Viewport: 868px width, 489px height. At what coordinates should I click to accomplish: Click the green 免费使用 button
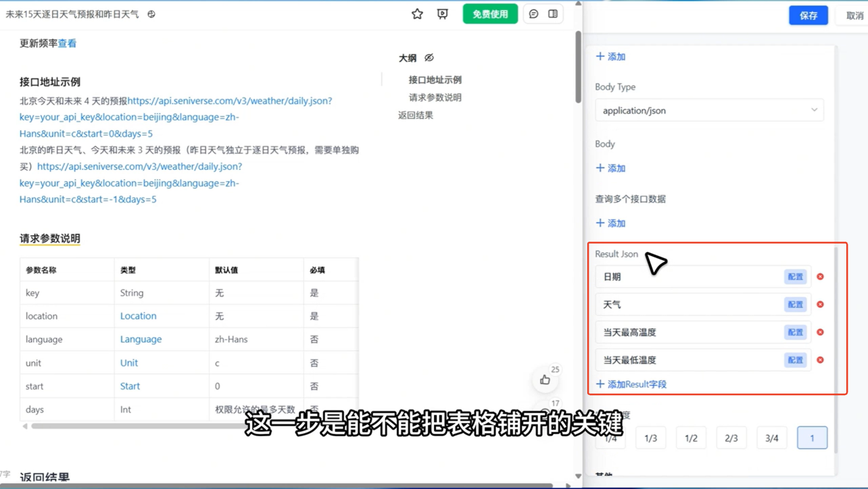tap(490, 14)
